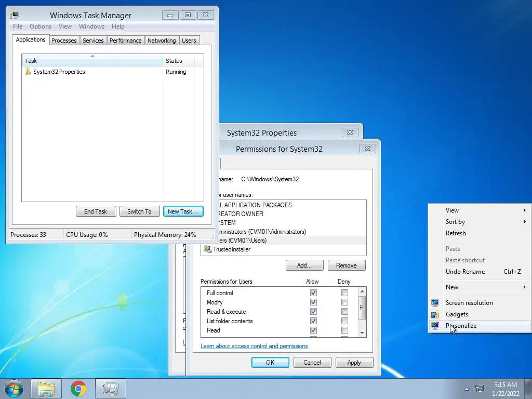
Task: Check Deny for List folder contents
Action: point(345,321)
